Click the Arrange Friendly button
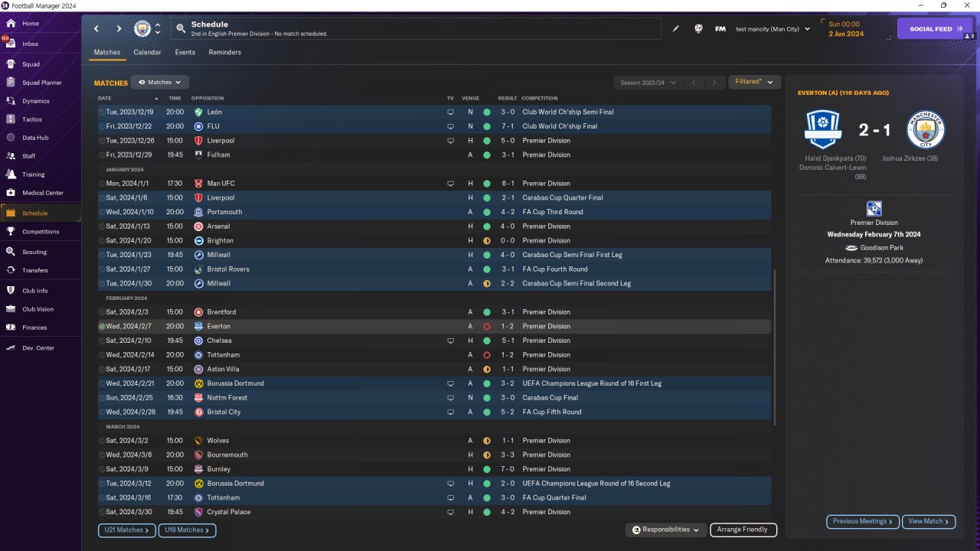This screenshot has width=980, height=551. pos(743,530)
